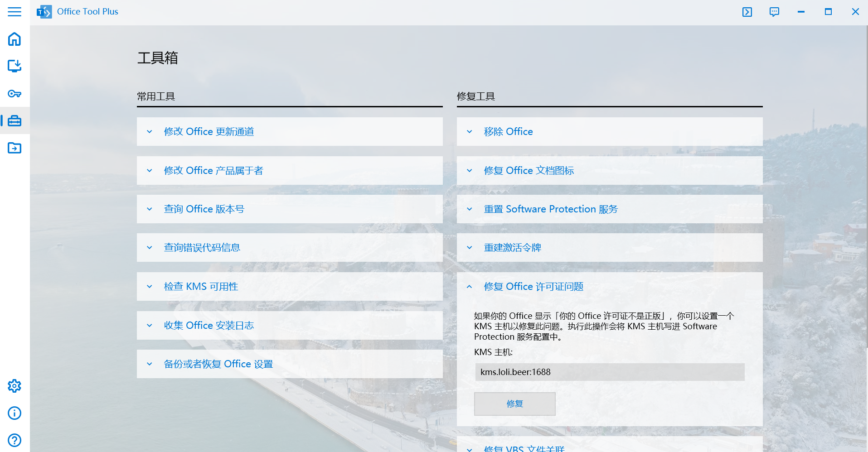This screenshot has height=452, width=868.
Task: Click 修改 Office 产品属于者 title
Action: pos(213,171)
